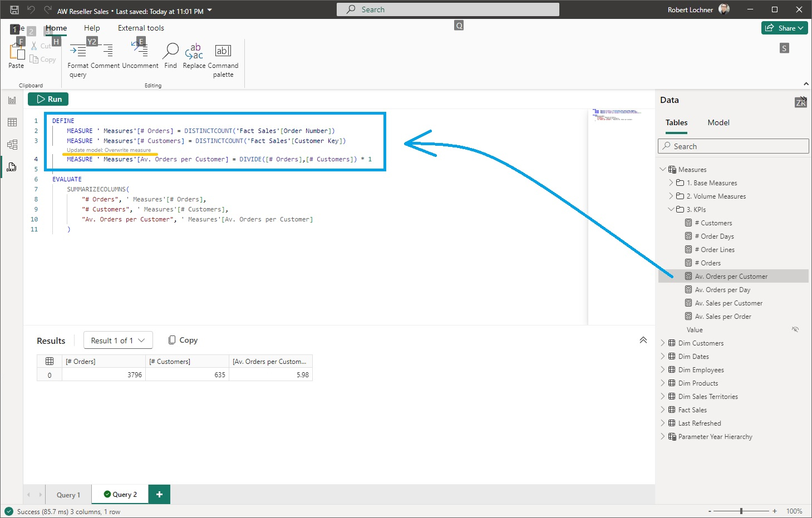Run the DAX query
The width and height of the screenshot is (812, 518).
click(48, 98)
